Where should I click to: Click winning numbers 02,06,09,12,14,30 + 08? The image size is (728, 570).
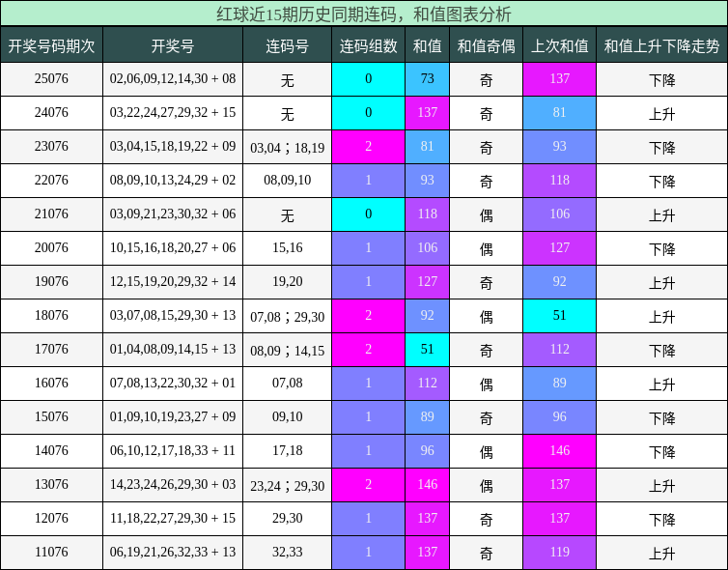[x=173, y=79]
